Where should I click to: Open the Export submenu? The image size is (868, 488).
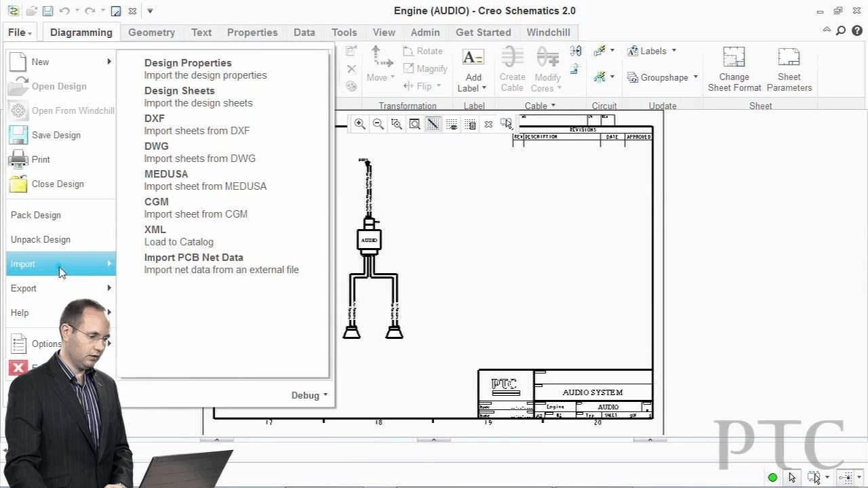(61, 288)
